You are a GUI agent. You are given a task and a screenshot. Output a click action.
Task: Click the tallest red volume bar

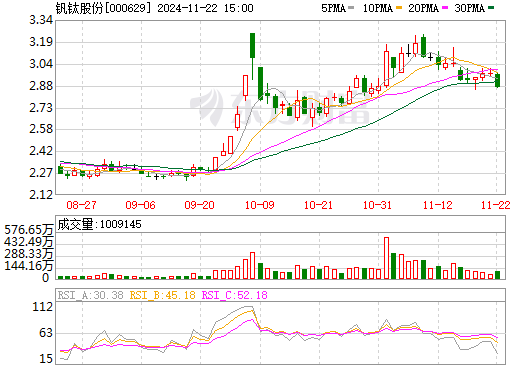tap(387, 258)
